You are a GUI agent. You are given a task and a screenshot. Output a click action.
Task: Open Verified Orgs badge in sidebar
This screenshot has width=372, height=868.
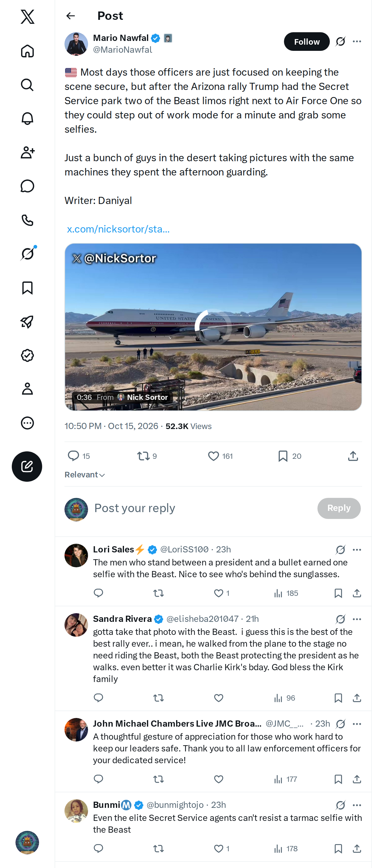click(27, 356)
